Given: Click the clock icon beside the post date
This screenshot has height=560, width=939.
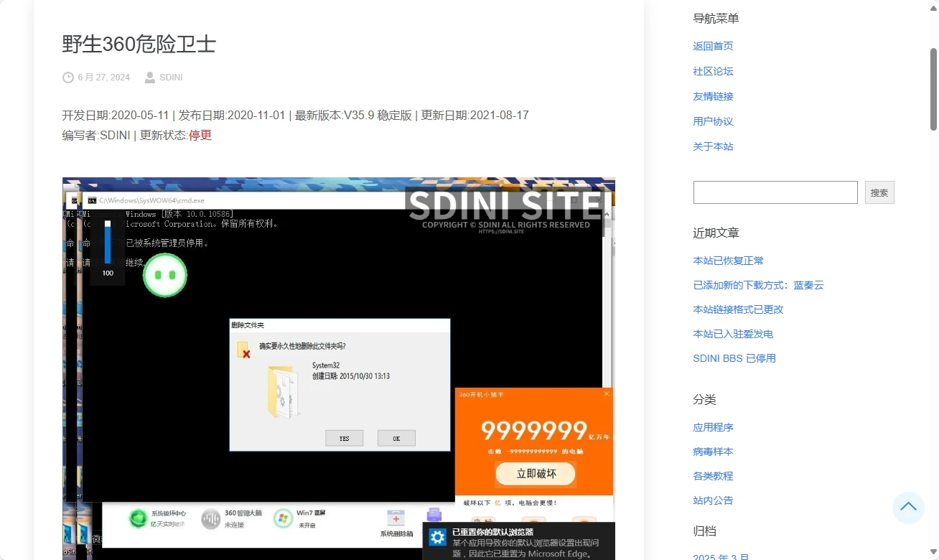Looking at the screenshot, I should [x=68, y=78].
